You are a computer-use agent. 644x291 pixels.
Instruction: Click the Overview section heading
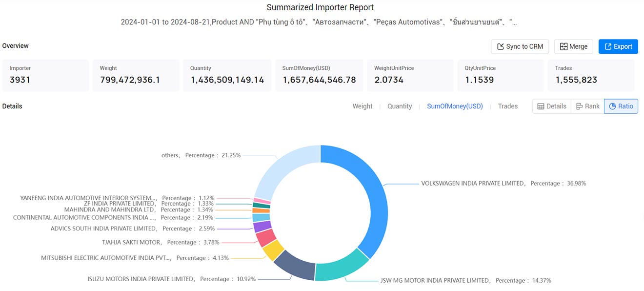[16, 46]
